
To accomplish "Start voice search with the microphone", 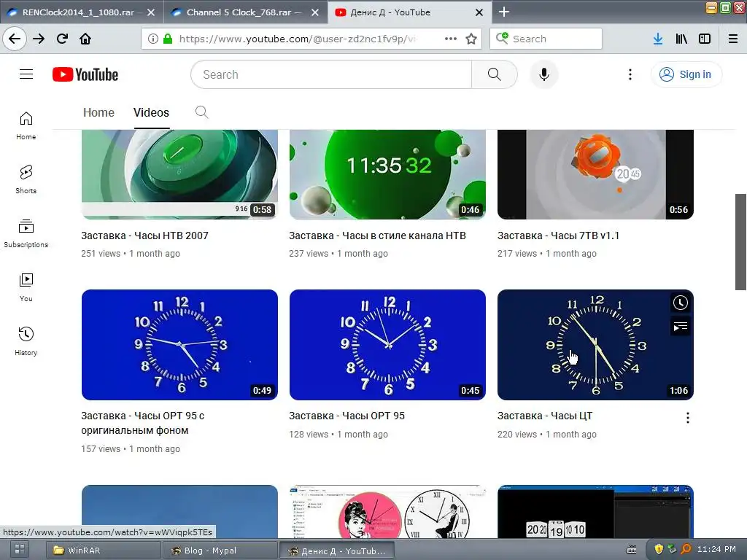I will [544, 74].
